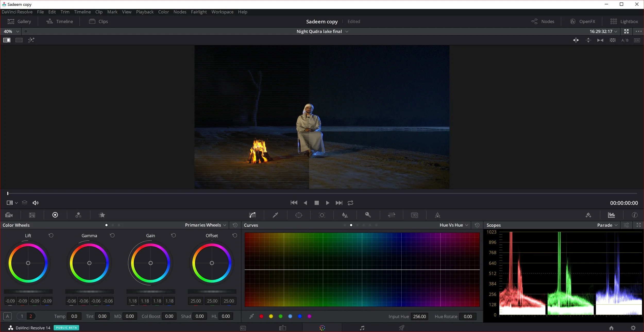Viewport: 644px width, 332px height.
Task: Select the red curve channel
Action: pos(261,316)
